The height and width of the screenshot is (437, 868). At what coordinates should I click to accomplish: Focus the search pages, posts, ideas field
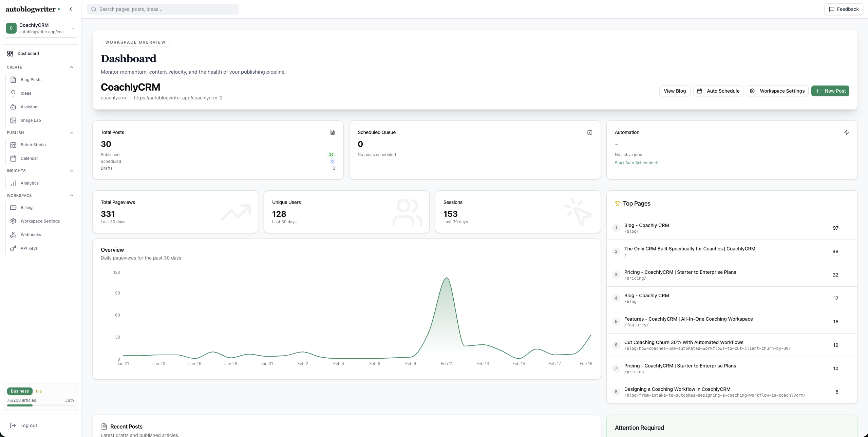click(x=163, y=9)
